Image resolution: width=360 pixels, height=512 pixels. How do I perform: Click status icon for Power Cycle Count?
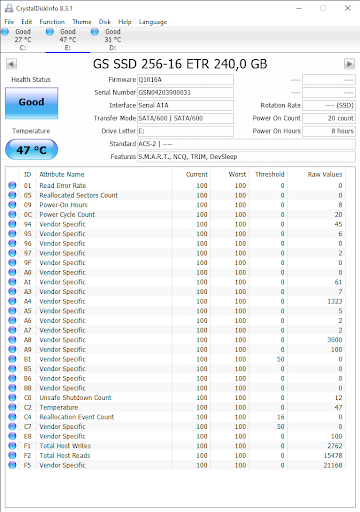[12, 214]
